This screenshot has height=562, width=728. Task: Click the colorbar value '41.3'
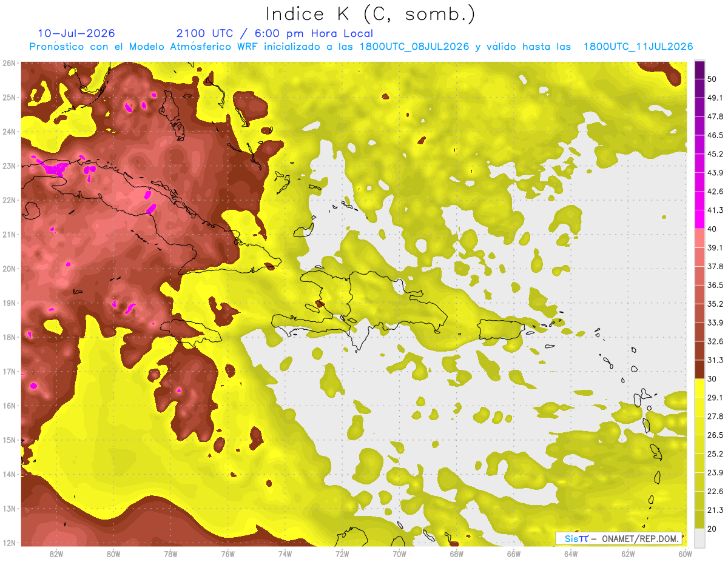[715, 210]
